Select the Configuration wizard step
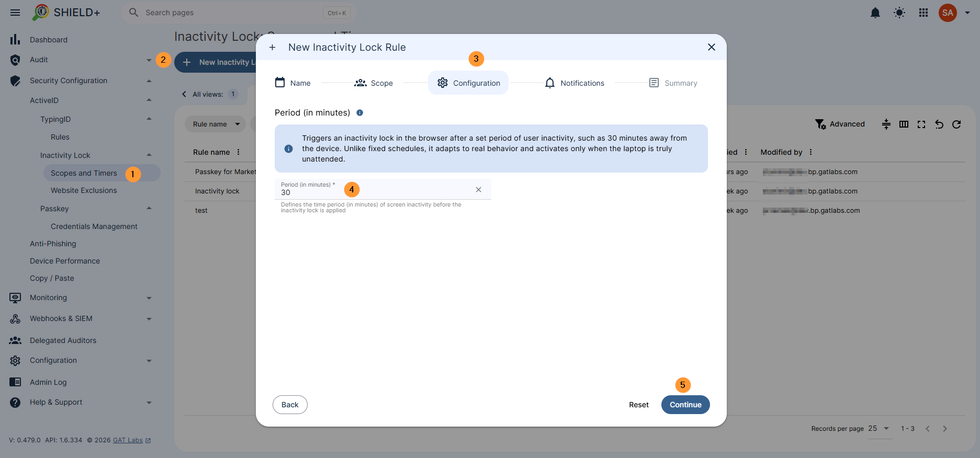 click(468, 83)
